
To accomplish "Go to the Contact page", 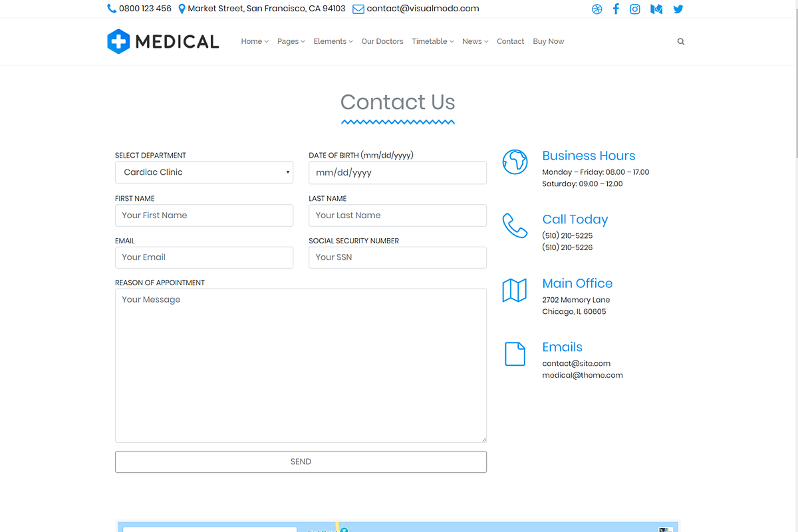I will click(x=511, y=41).
